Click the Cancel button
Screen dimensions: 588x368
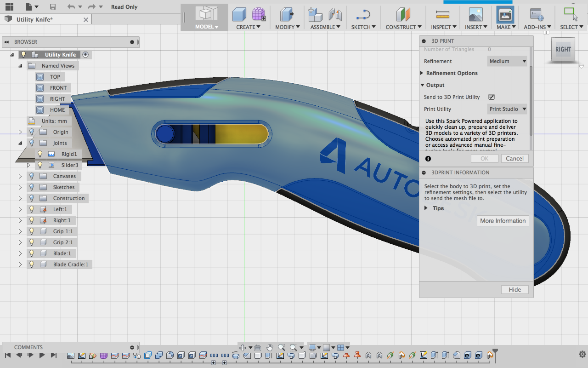coord(514,158)
